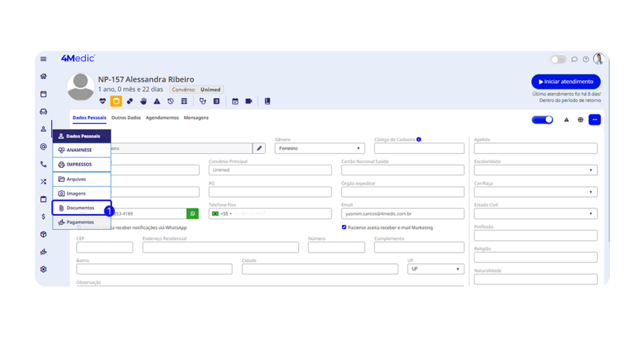
Task: Click the dollar sign icon in sidebar
Action: pos(43,217)
